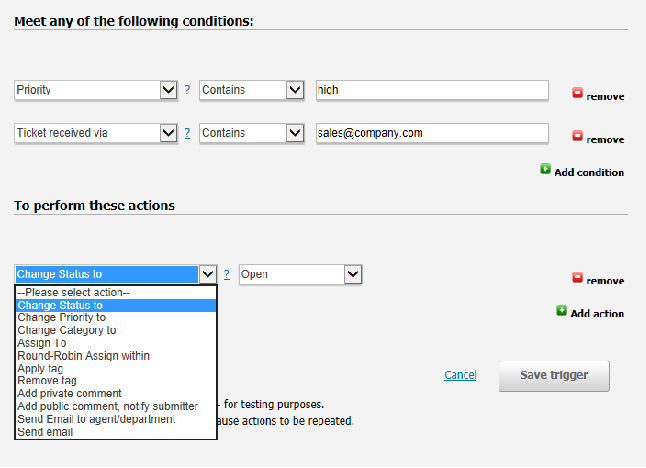This screenshot has height=468, width=646.
Task: Choose Add private comment action
Action: coord(70,393)
